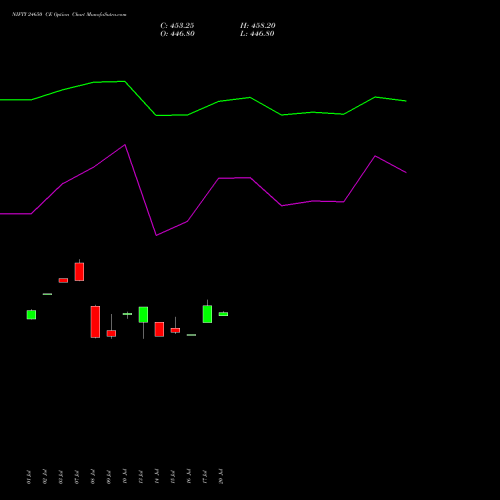
Task: Click the '08 Jul' date axis label
Action: 93,477
